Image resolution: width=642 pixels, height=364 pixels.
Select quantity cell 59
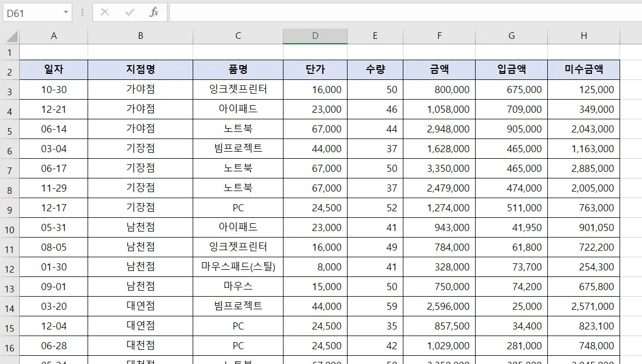[375, 307]
